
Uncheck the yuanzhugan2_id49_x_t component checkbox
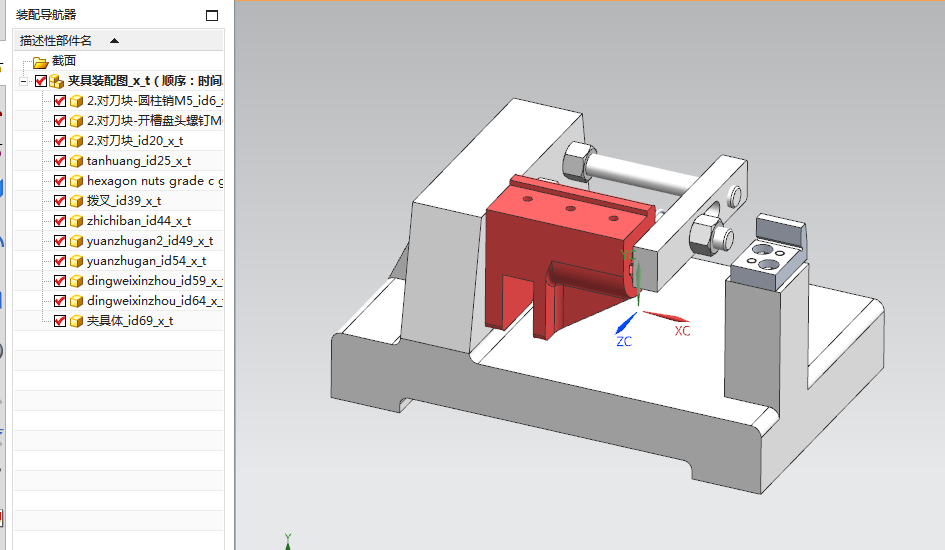point(60,241)
